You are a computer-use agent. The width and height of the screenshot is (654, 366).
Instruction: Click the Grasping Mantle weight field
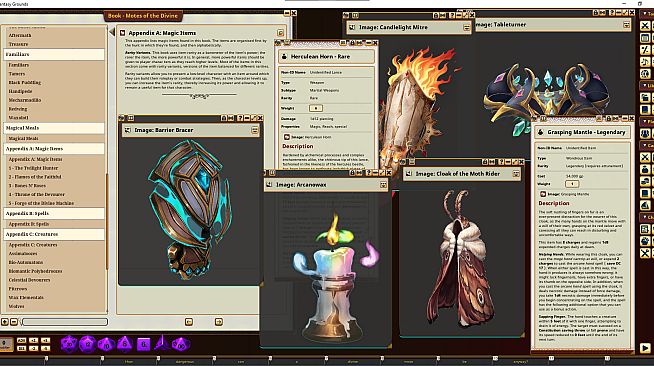(572, 184)
